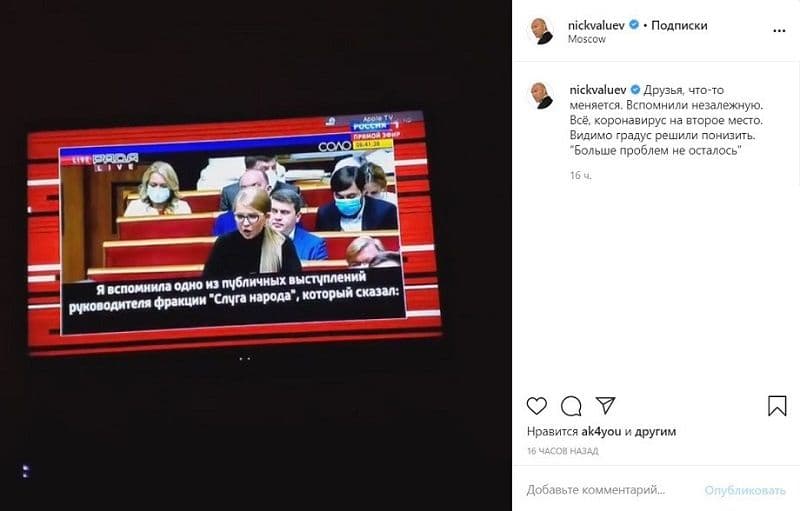Open the 16 ЧАСОВ НАЗАД post timestamp

pos(562,451)
